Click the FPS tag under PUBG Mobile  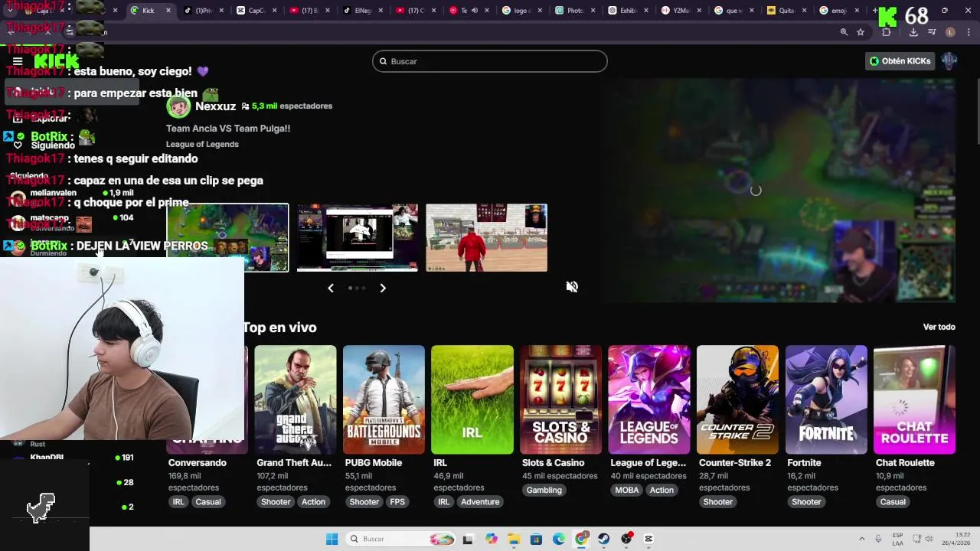pyautogui.click(x=397, y=502)
